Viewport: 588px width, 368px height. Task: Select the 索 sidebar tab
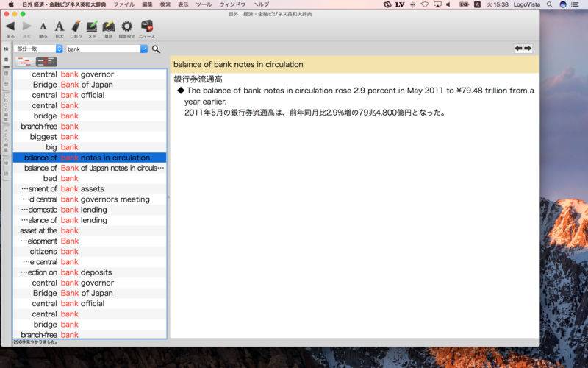[6, 60]
